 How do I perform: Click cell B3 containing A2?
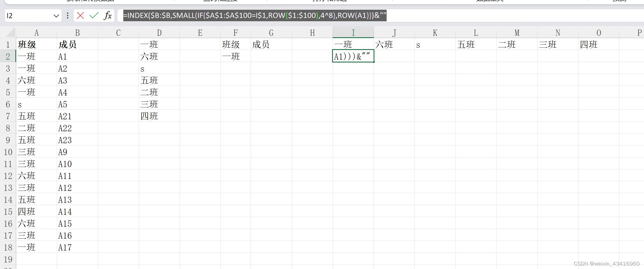[x=77, y=68]
